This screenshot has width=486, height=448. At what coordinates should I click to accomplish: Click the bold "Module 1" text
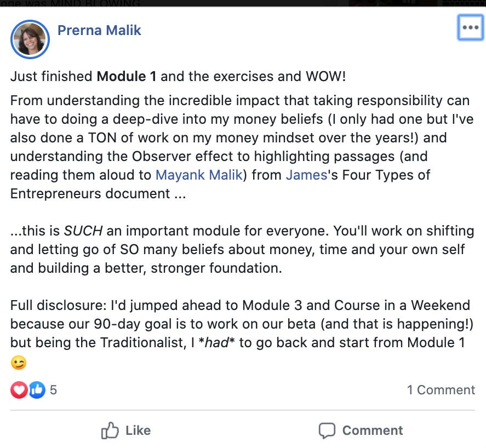point(127,76)
